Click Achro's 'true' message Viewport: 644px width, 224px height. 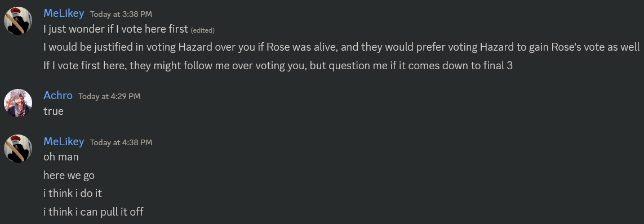54,111
